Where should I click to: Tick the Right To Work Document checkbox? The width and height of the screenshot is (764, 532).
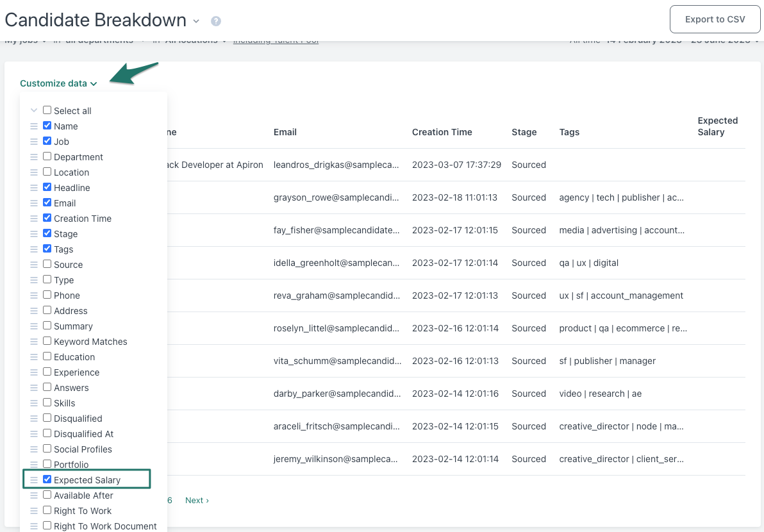[47, 526]
